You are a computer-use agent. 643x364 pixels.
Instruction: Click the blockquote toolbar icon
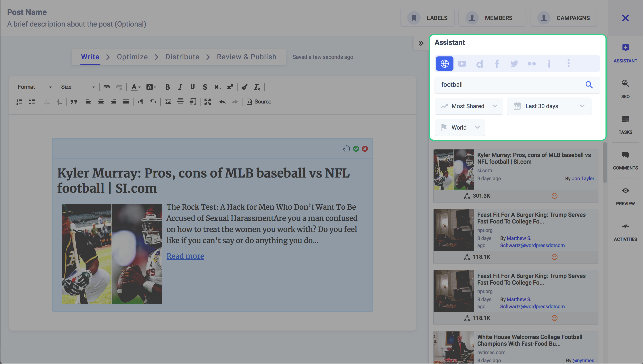click(x=73, y=102)
